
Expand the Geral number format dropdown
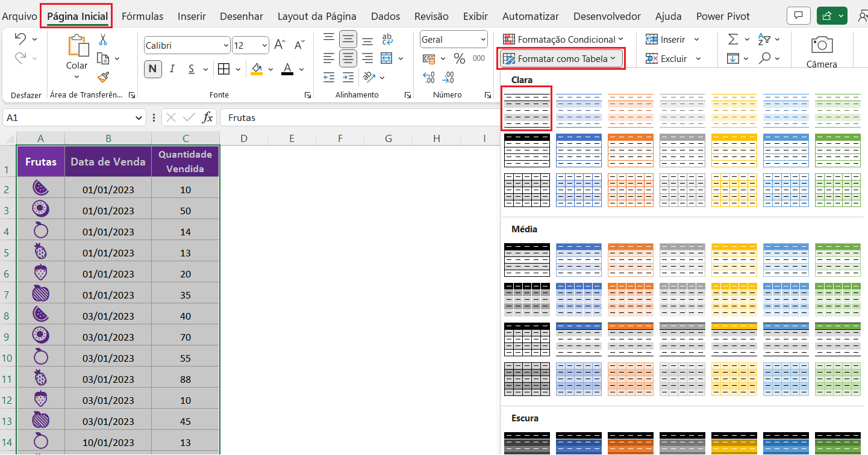point(483,39)
